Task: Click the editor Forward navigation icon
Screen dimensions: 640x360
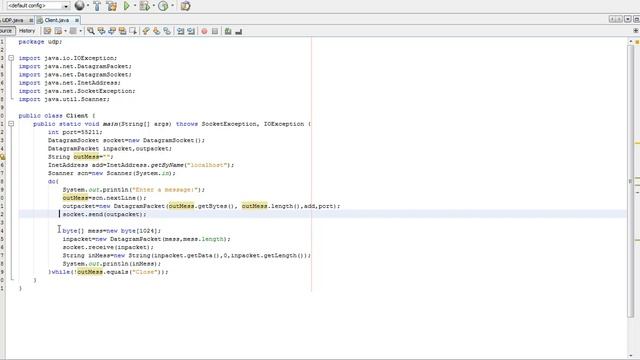Action: click(x=73, y=31)
